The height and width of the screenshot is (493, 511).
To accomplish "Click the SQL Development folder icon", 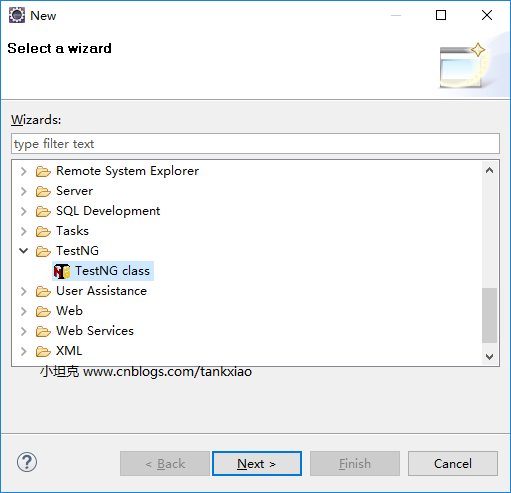I will pyautogui.click(x=43, y=211).
